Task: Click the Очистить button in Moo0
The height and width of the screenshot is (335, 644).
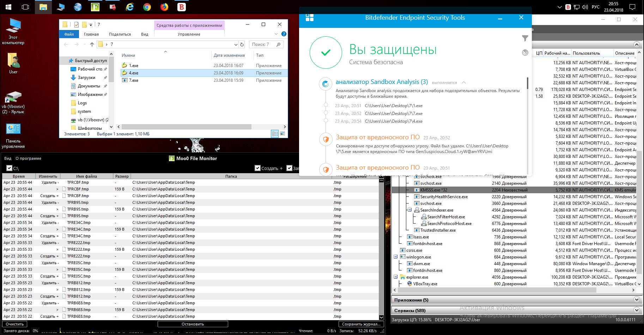Action: [15, 324]
